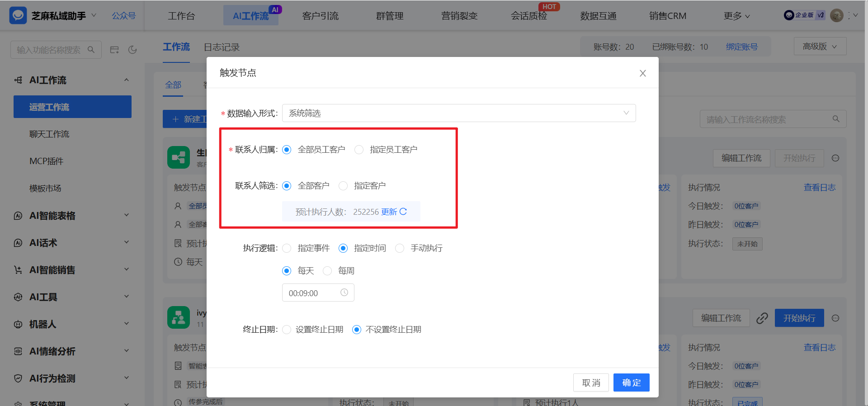Click the 绑定账号 link
Screen dimensions: 868x406
[742, 47]
